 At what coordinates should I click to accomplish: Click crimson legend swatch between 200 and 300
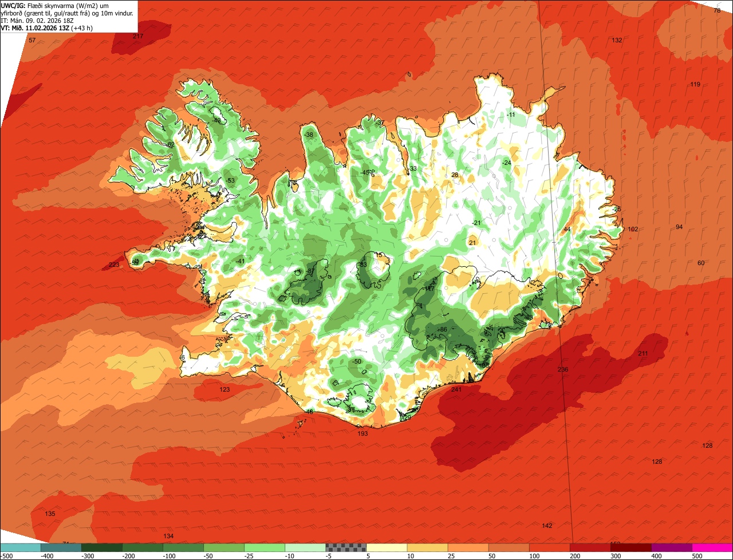coord(590,547)
